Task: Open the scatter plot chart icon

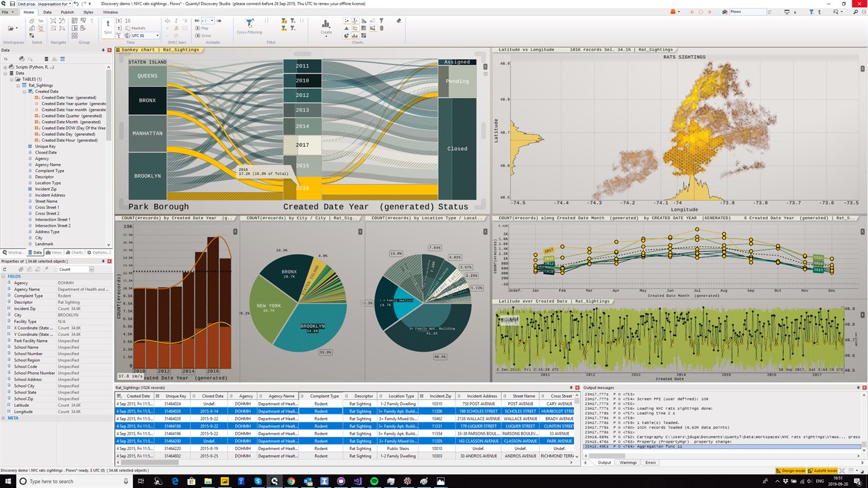Action: tap(346, 21)
